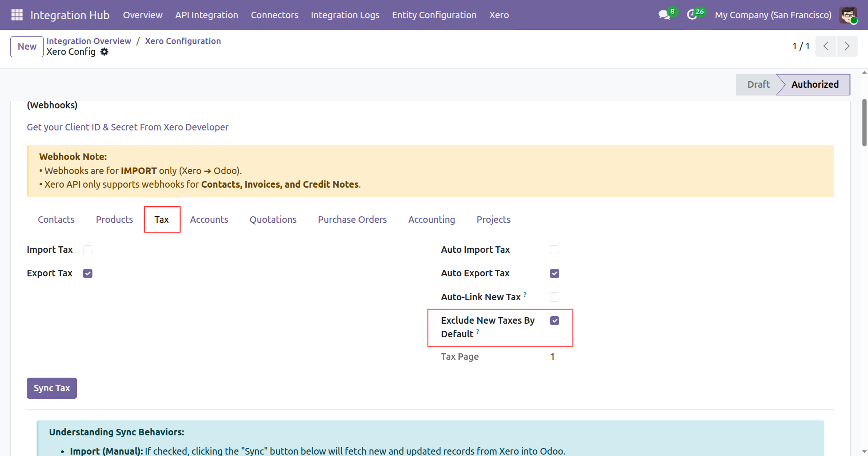Open the apps grid menu icon
Viewport: 868px width, 456px height.
[x=17, y=15]
